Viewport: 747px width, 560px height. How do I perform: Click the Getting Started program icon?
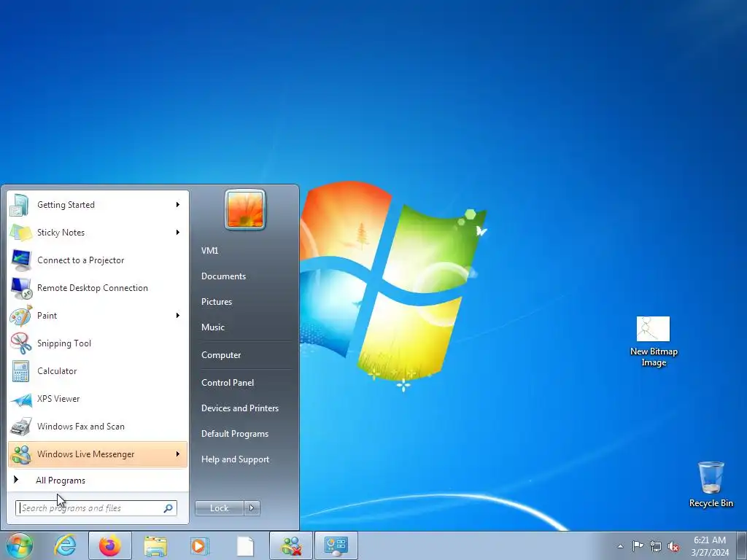20,205
